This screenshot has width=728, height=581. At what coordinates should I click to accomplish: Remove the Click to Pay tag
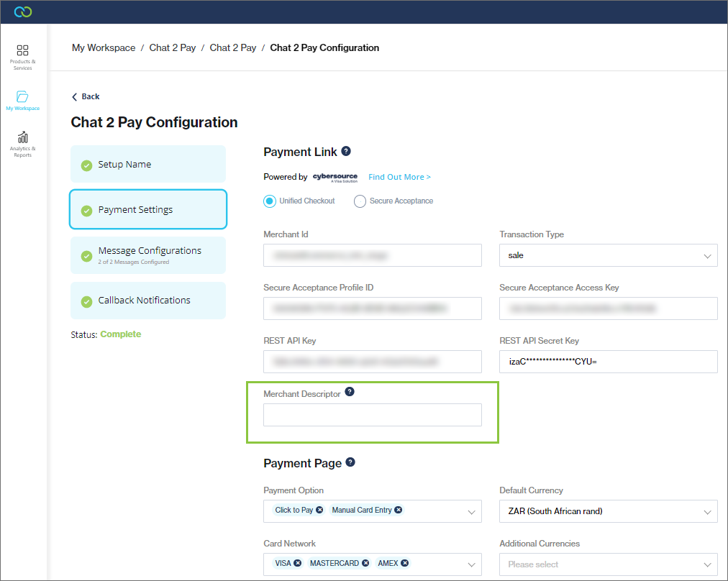319,510
